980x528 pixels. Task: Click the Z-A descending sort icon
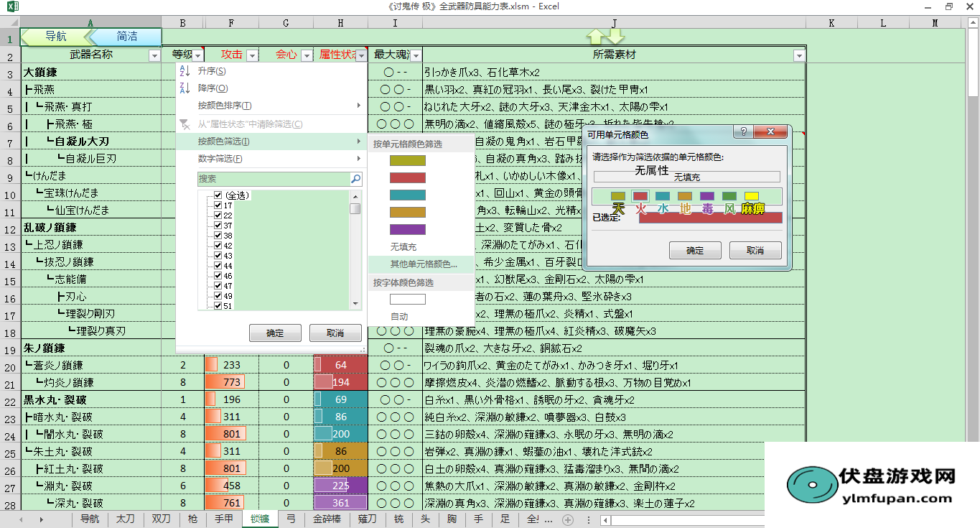[x=185, y=88]
